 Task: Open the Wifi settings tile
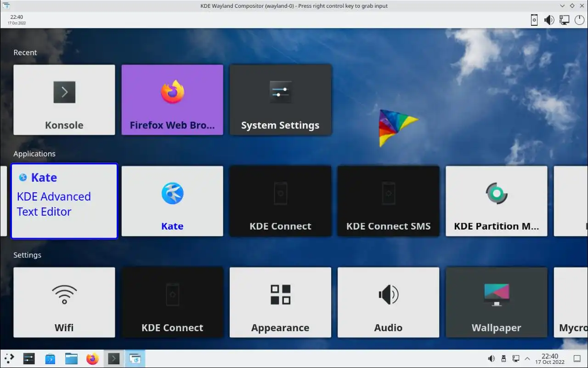(64, 302)
